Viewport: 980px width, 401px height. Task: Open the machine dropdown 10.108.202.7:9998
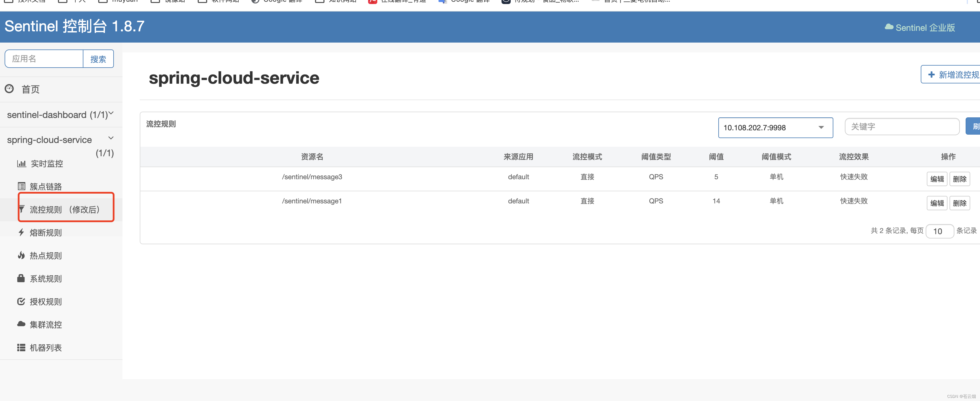coord(775,127)
